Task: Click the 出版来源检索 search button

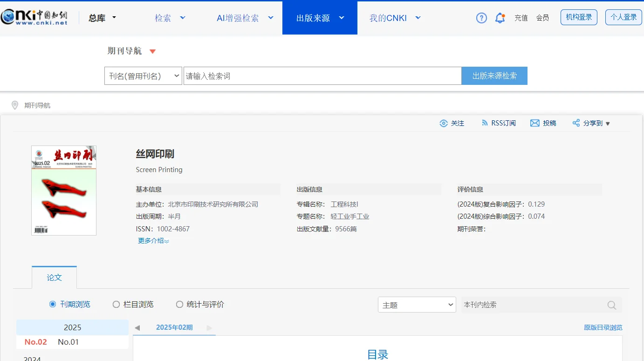Action: tap(494, 76)
